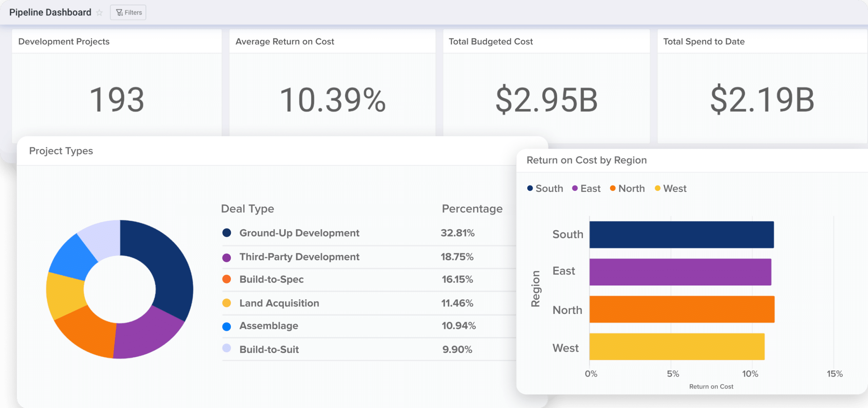Click the Third-Party Development purple legend dot

226,257
